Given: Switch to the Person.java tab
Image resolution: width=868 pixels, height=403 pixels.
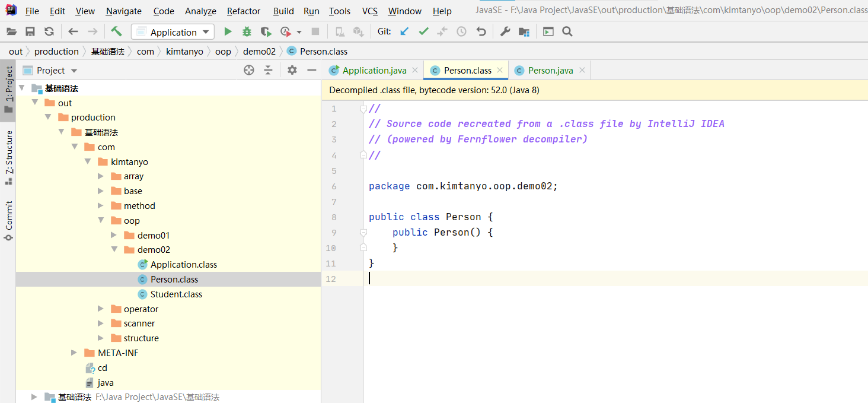Looking at the screenshot, I should point(551,70).
